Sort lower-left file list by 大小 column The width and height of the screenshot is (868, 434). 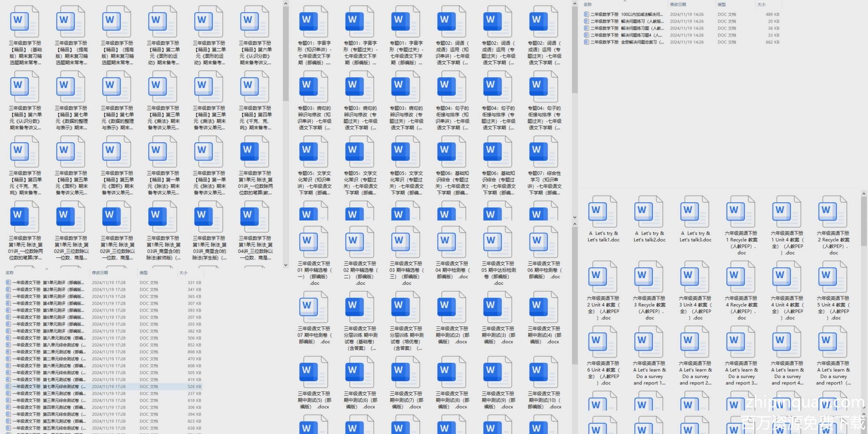184,273
